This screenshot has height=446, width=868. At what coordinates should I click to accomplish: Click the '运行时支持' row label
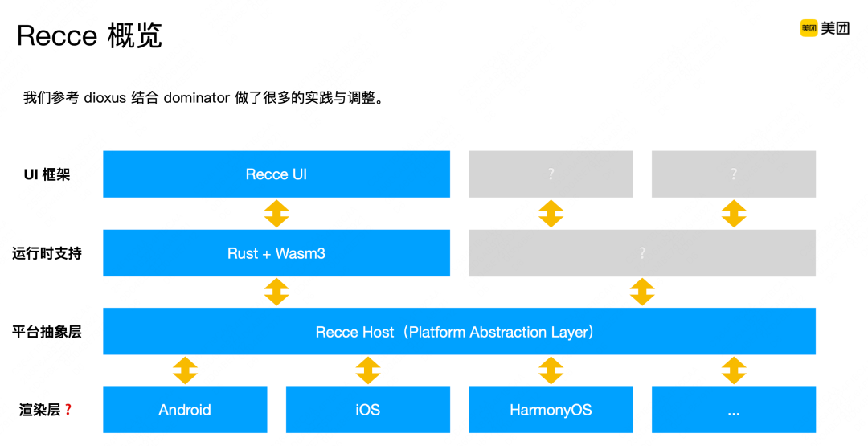pos(47,253)
